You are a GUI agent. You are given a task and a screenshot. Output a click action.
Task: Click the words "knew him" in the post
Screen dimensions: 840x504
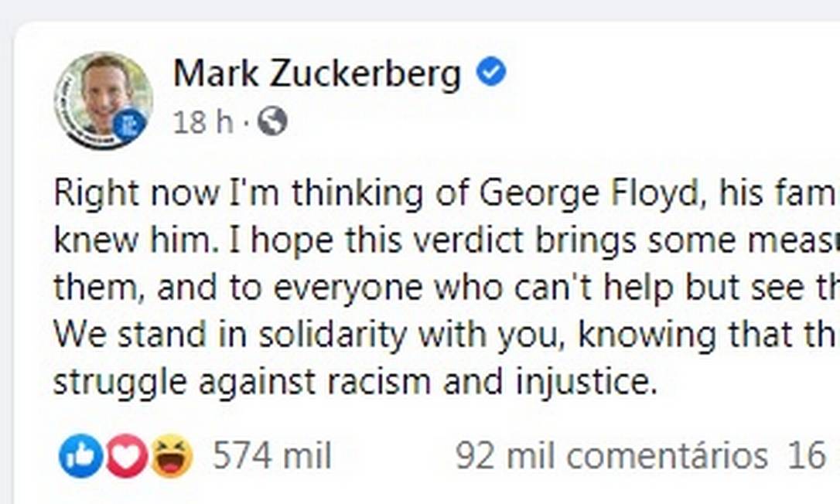[x=128, y=241]
